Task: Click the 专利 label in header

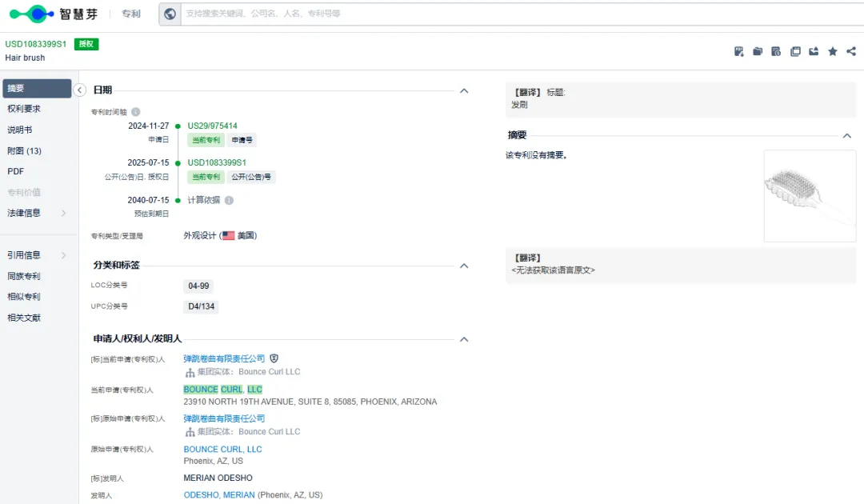Action: point(131,14)
